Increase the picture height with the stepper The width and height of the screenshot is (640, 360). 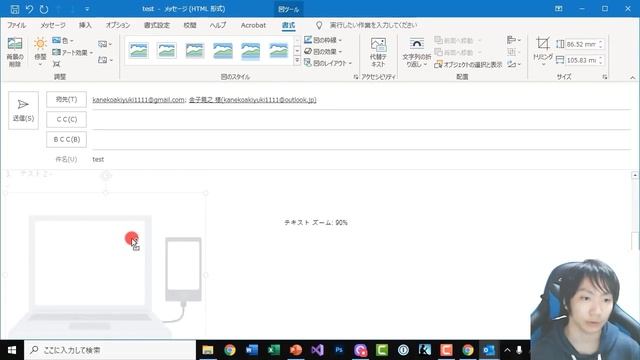tap(600, 42)
